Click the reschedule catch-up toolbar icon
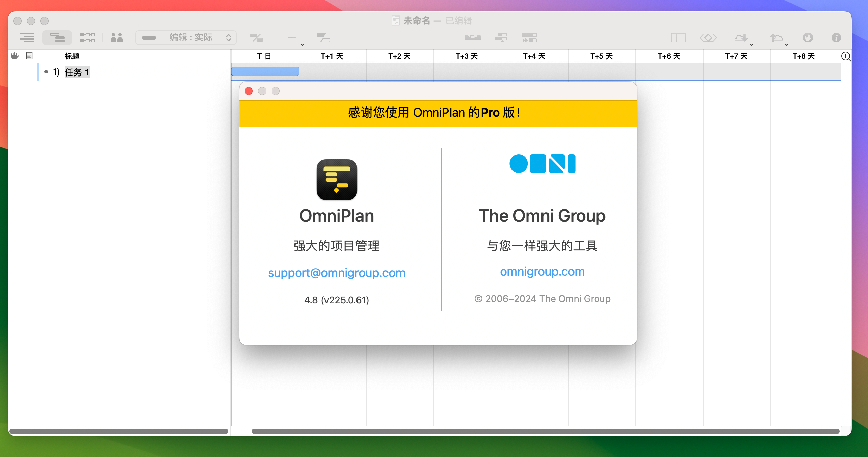The image size is (868, 457). tap(529, 37)
